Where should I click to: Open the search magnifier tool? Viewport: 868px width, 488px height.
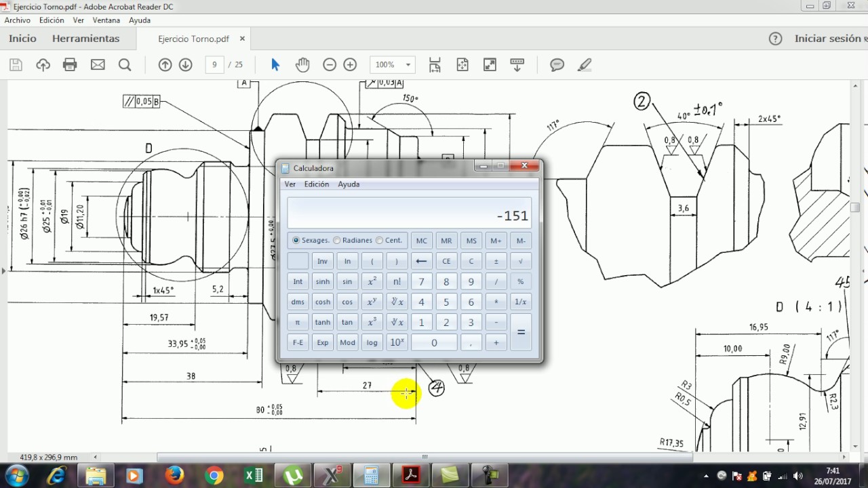[125, 65]
